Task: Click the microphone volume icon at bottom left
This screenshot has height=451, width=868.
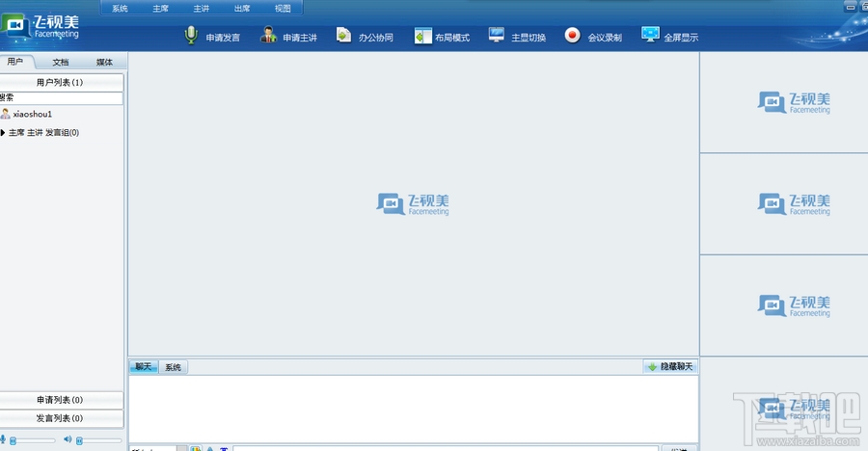Action: (3, 439)
